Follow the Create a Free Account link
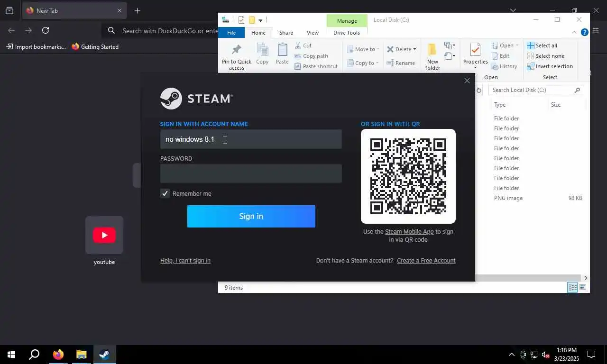Viewport: 607px width, 364px height. pos(426,261)
